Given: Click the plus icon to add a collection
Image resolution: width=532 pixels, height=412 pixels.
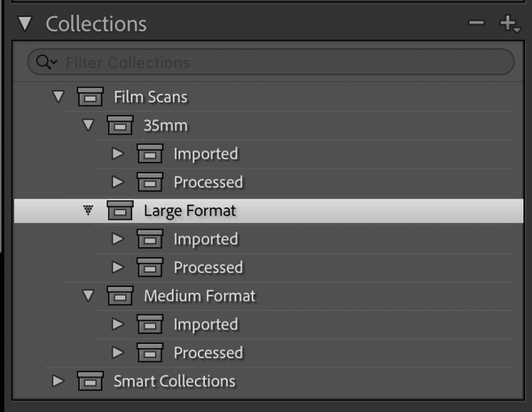Looking at the screenshot, I should [508, 24].
